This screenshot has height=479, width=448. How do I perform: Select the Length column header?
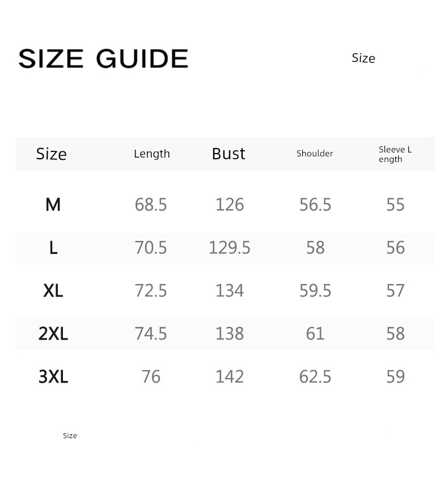(x=152, y=154)
